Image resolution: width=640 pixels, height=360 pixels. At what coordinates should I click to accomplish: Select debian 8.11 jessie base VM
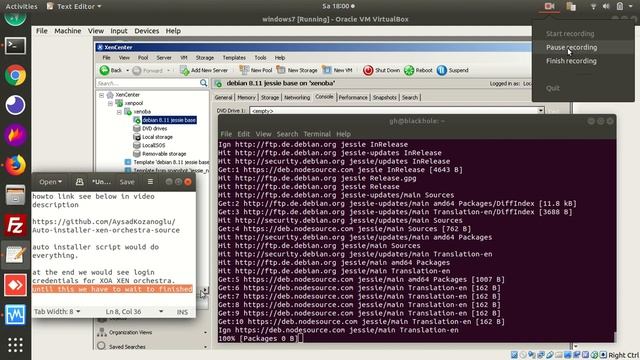tap(169, 120)
